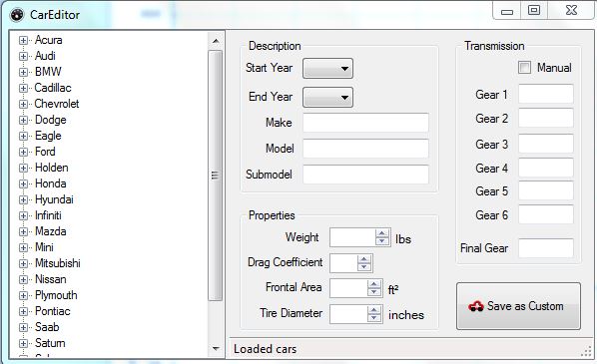Decrease Drag Coefficient with down arrow
597x364 pixels.
[x=364, y=267]
